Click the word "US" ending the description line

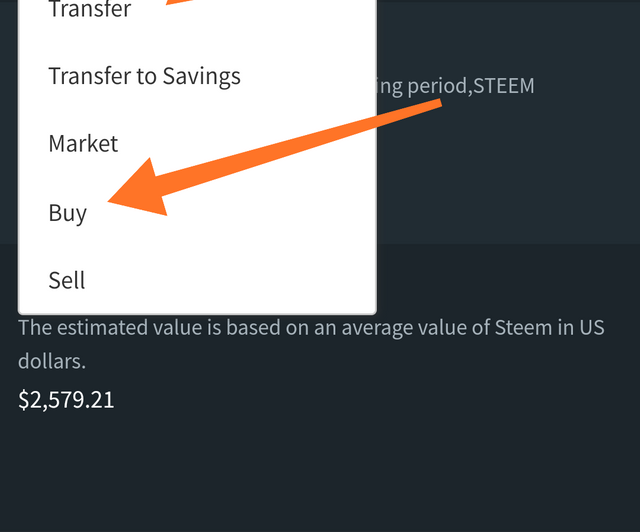coord(591,329)
